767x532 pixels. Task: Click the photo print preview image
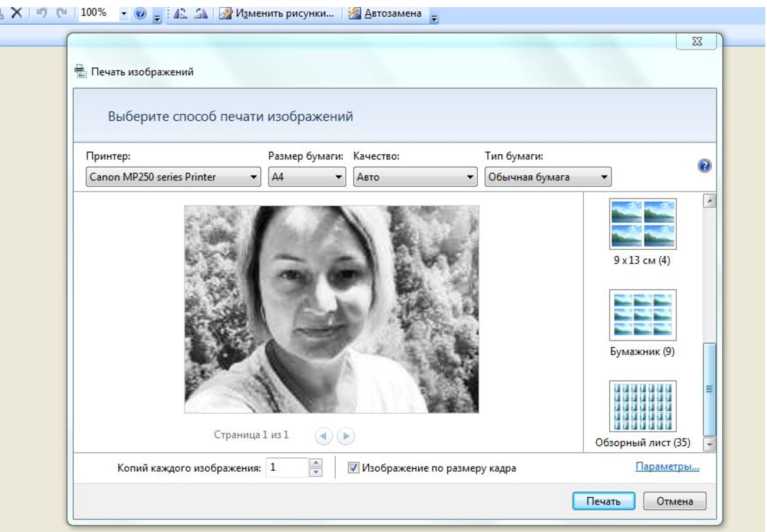coord(332,309)
